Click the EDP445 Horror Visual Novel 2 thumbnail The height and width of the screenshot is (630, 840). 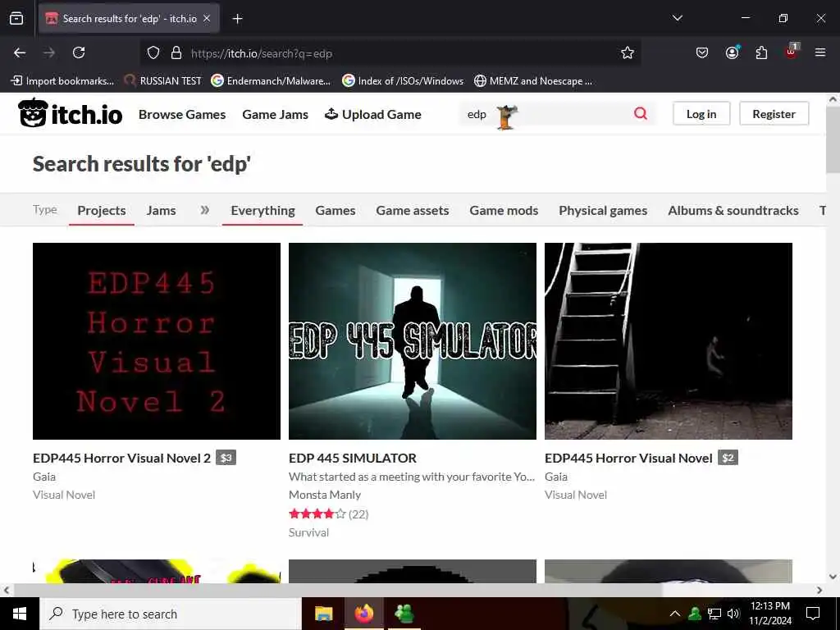(157, 340)
